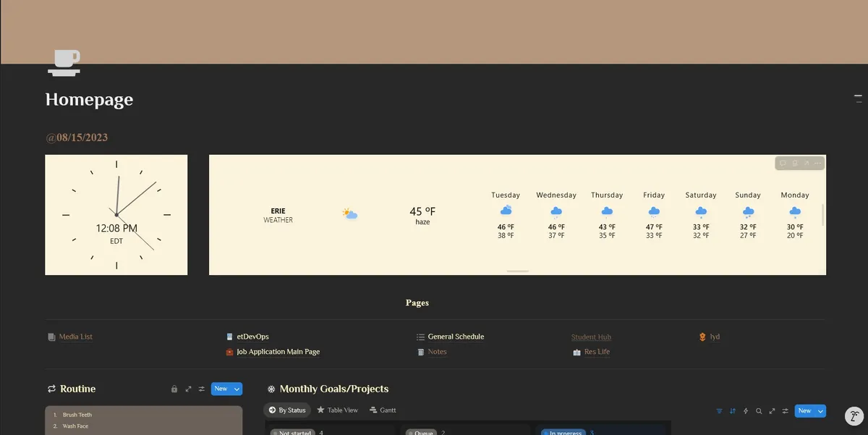Expand the Routine New button dropdown arrow

(237, 389)
